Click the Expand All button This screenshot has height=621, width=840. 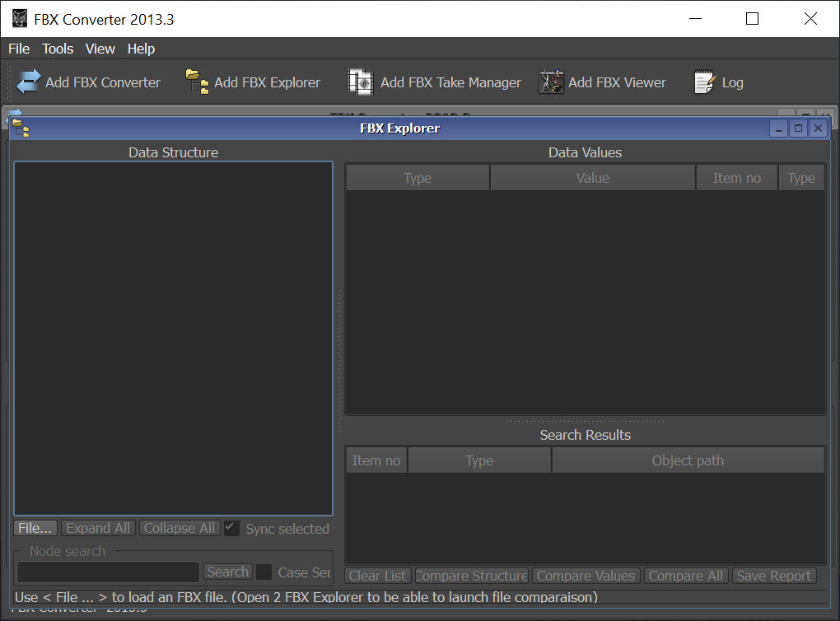[x=98, y=528]
